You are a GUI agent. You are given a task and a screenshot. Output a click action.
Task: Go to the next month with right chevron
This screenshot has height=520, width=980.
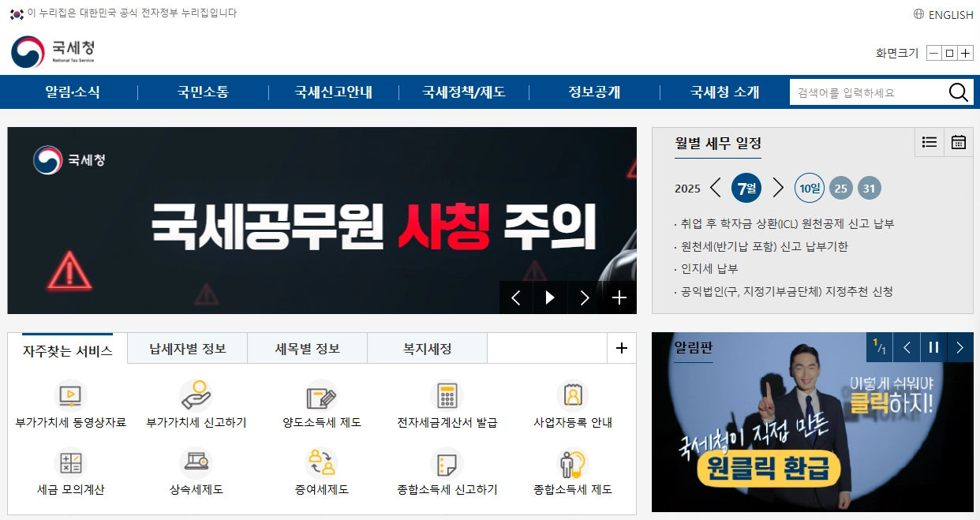point(779,188)
